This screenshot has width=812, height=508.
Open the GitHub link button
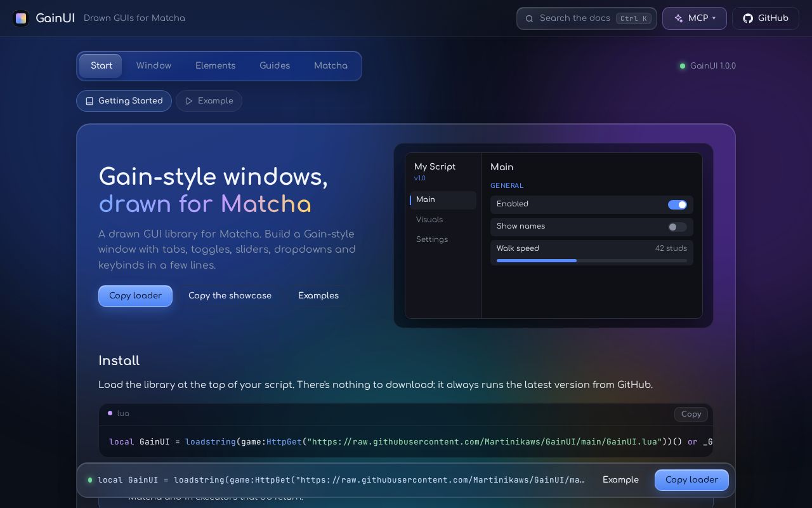766,18
